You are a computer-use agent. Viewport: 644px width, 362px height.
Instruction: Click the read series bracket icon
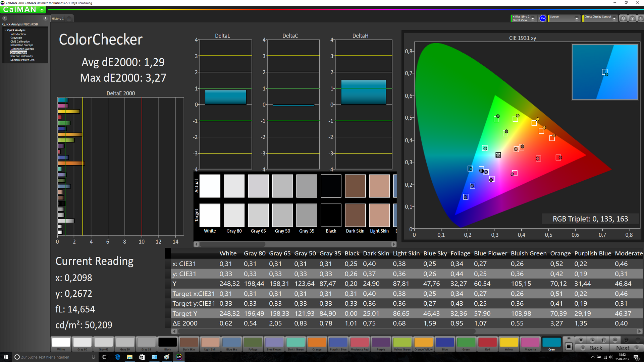pos(603,340)
